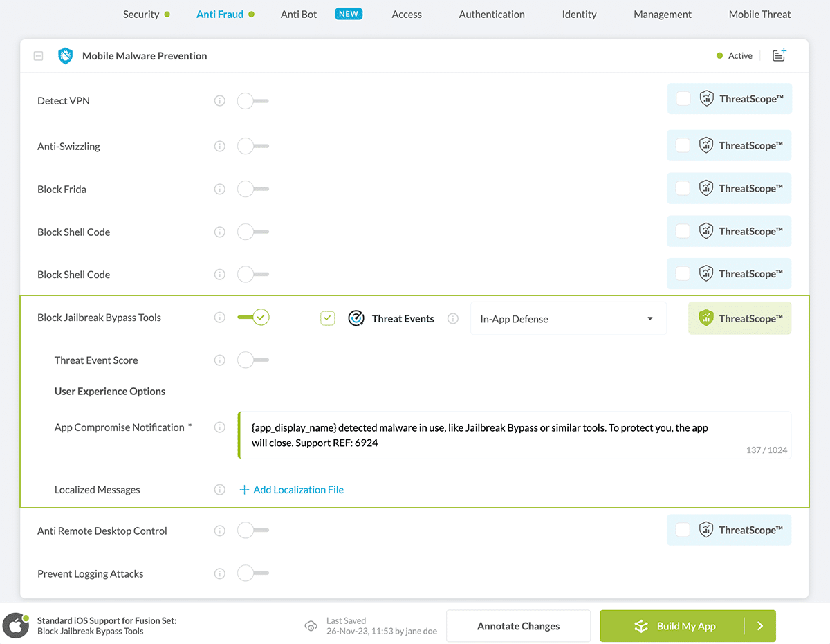Click info icon for Anti Remote Desktop Control
The height and width of the screenshot is (644, 830).
click(220, 531)
